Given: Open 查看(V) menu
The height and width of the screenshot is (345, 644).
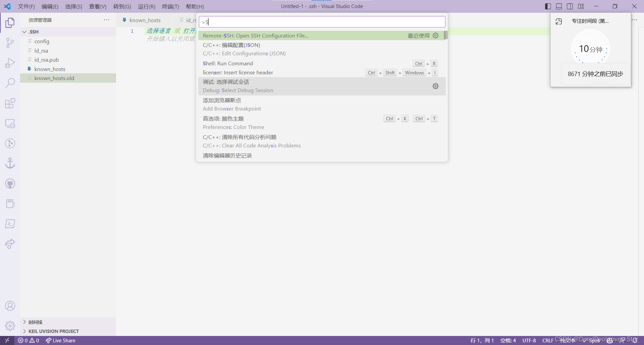Looking at the screenshot, I should coord(98,6).
